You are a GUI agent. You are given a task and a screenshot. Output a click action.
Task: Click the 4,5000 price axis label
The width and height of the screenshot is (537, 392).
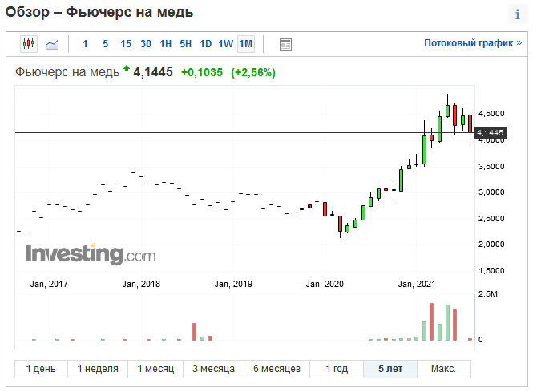coord(491,113)
